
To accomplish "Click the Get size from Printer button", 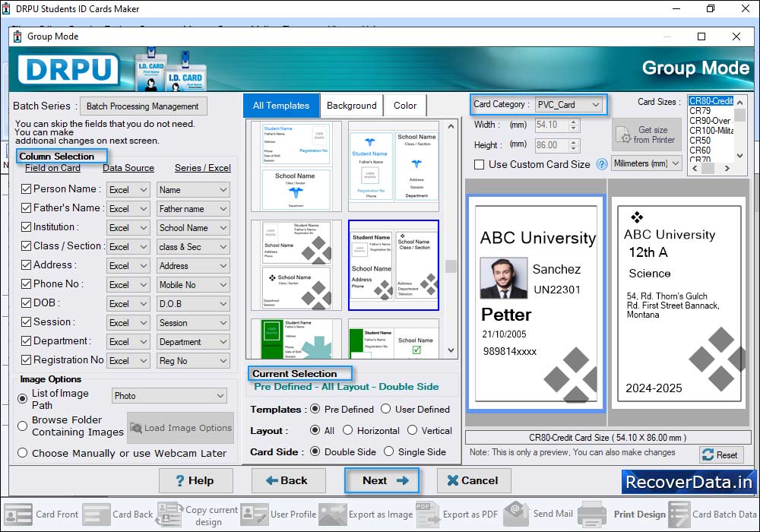I will [647, 135].
